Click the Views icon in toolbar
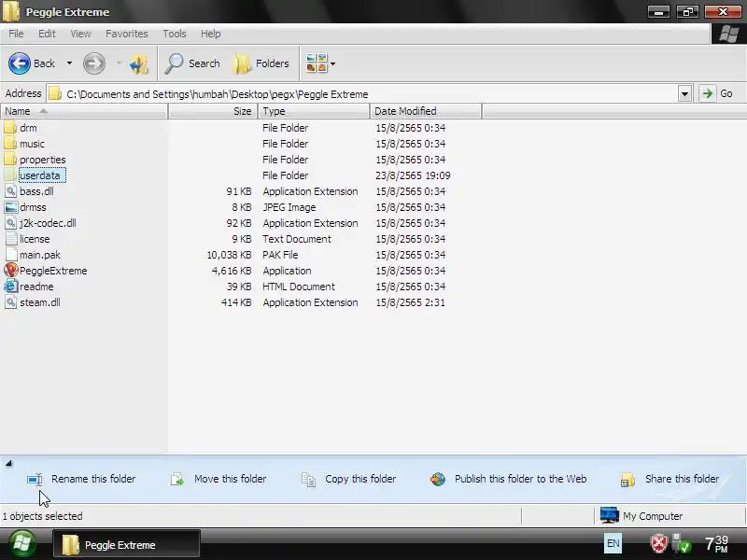747x560 pixels. click(x=317, y=63)
